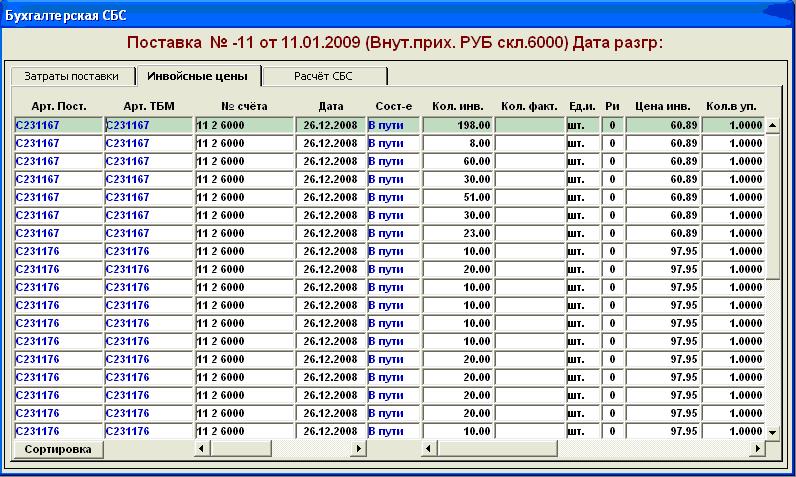Select the 23.00 quantity cell
Viewport: 796px width, 477px height.
[x=457, y=233]
